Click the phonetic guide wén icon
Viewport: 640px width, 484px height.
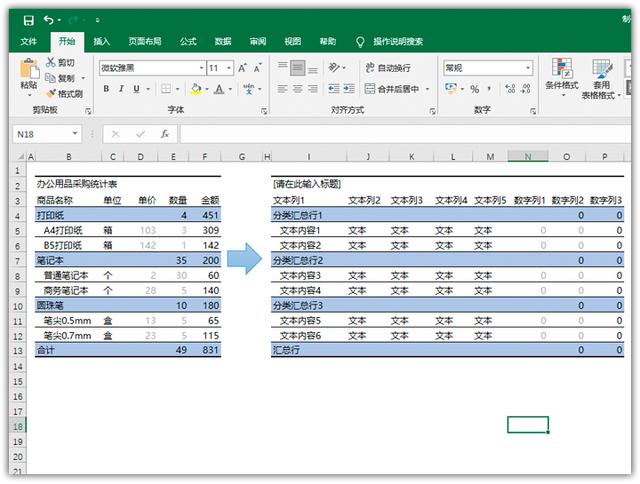point(249,89)
